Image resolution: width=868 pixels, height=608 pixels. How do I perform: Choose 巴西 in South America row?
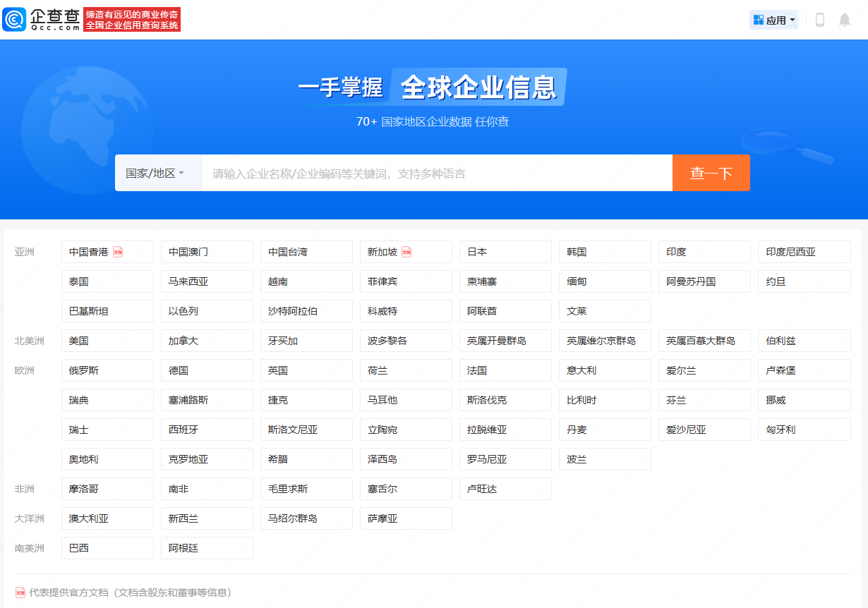pos(107,548)
